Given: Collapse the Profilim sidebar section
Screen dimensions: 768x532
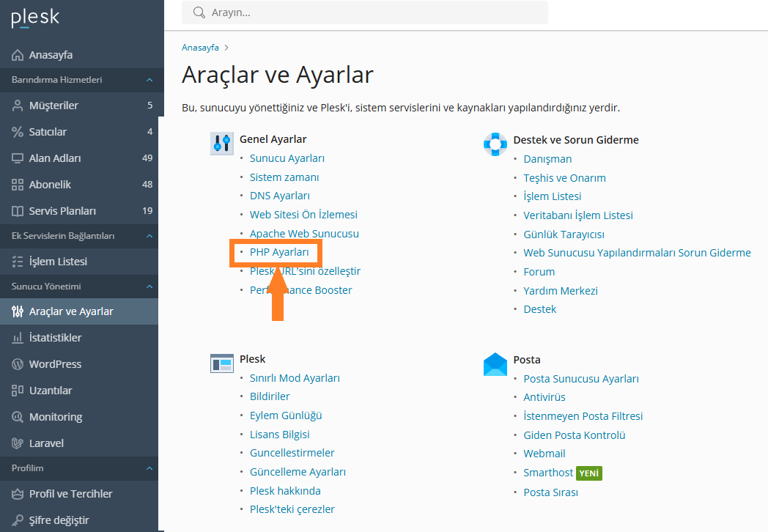Looking at the screenshot, I should click(x=149, y=468).
